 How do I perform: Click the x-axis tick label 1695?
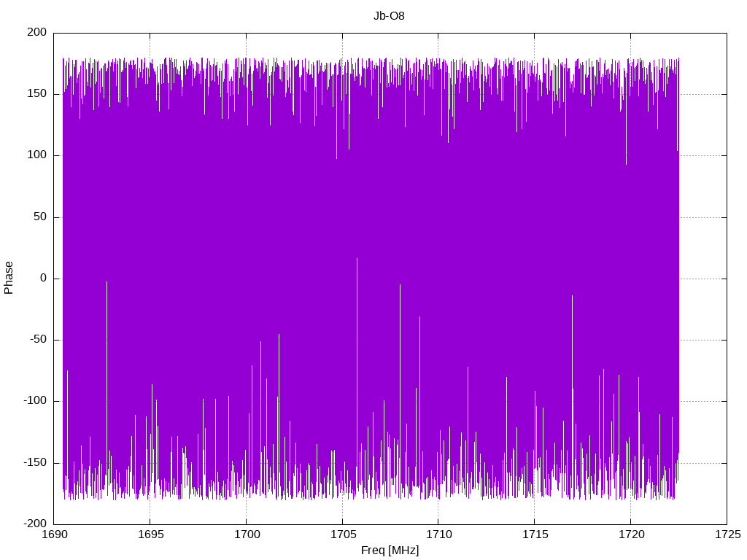pos(150,534)
